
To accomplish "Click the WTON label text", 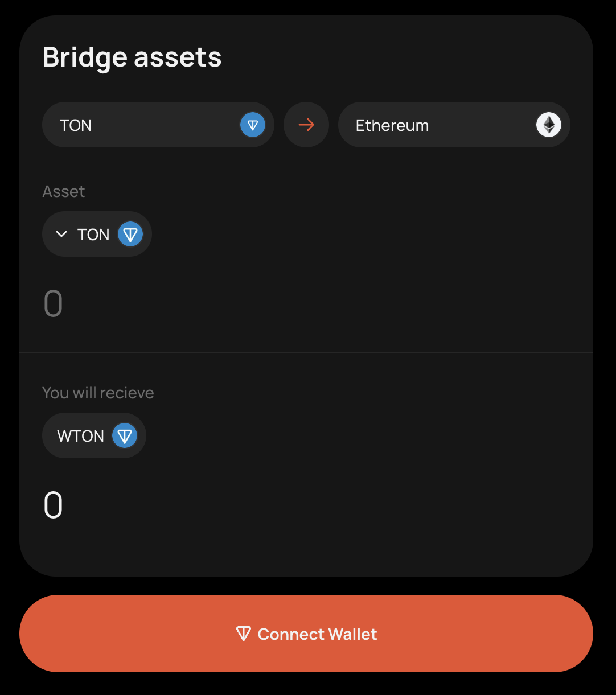I will (x=80, y=436).
